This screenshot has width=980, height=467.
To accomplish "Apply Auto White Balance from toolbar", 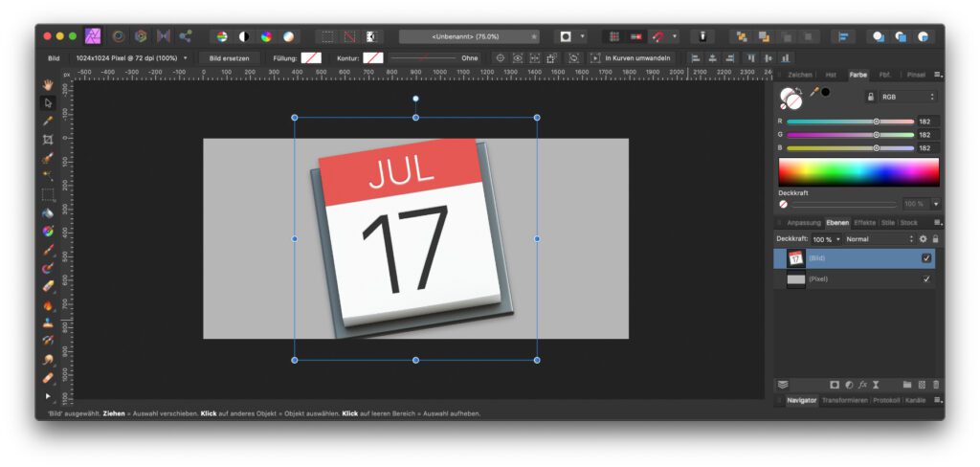I will click(x=288, y=36).
